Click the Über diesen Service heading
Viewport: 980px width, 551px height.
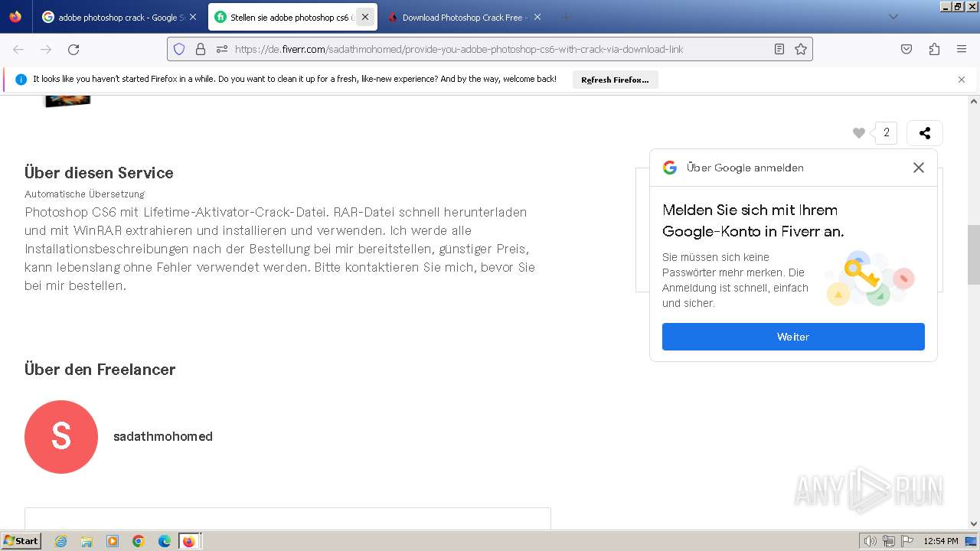[x=99, y=173]
